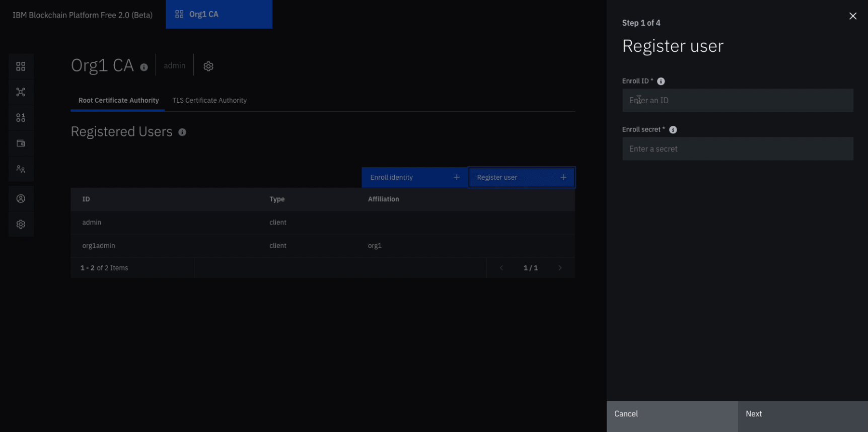This screenshot has height=432, width=868.
Task: Show the Enroll ID info tooltip icon
Action: [x=661, y=82]
